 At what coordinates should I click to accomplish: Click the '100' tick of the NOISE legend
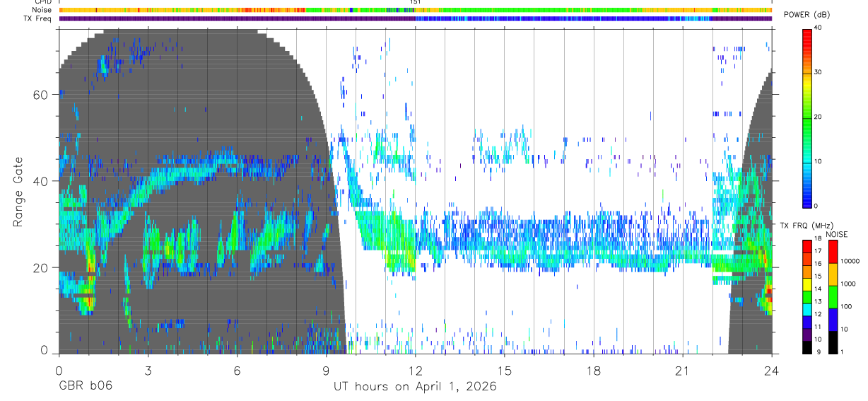845,307
